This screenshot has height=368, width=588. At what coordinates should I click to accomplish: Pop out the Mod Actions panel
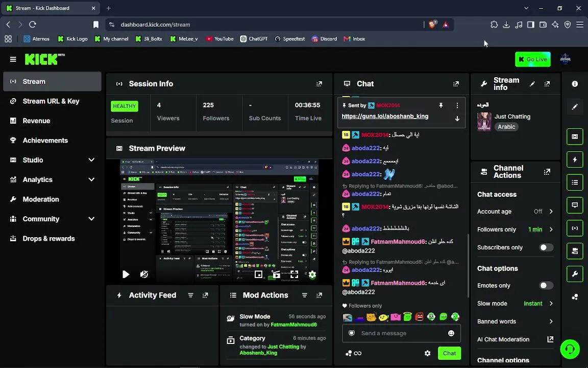click(319, 295)
